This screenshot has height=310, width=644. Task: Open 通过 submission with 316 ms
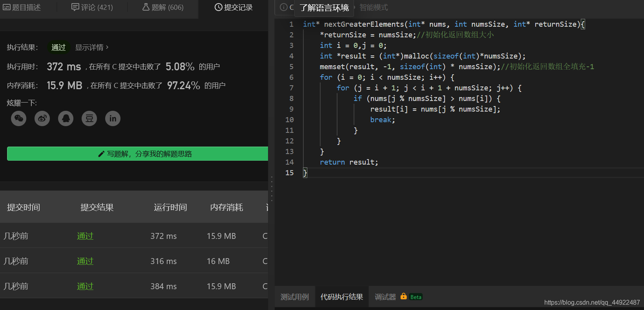(x=85, y=261)
